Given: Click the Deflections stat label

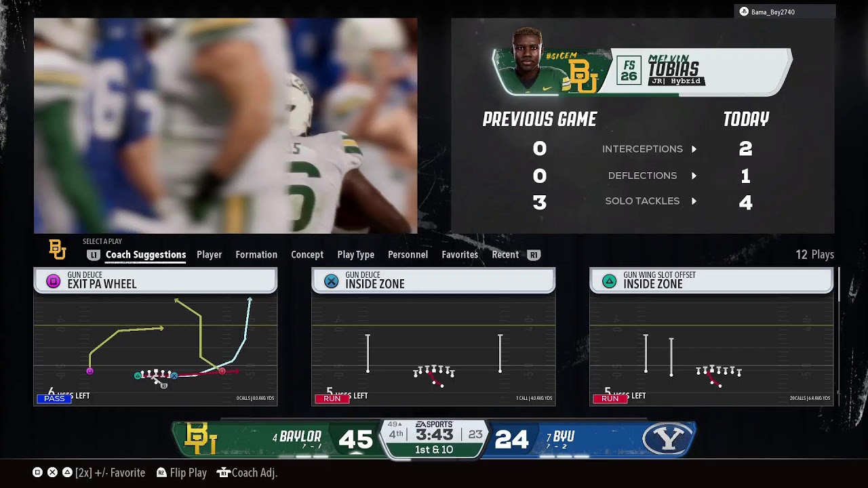Looking at the screenshot, I should [642, 176].
